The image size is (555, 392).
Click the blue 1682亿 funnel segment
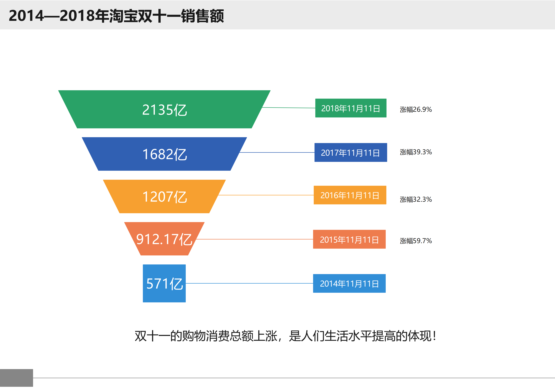(164, 154)
